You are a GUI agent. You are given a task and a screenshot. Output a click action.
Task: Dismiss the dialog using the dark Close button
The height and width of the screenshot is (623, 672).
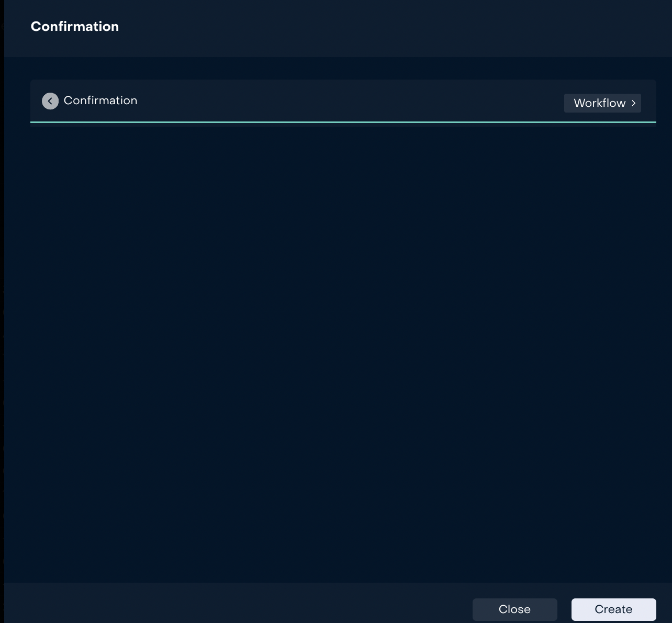click(x=514, y=609)
